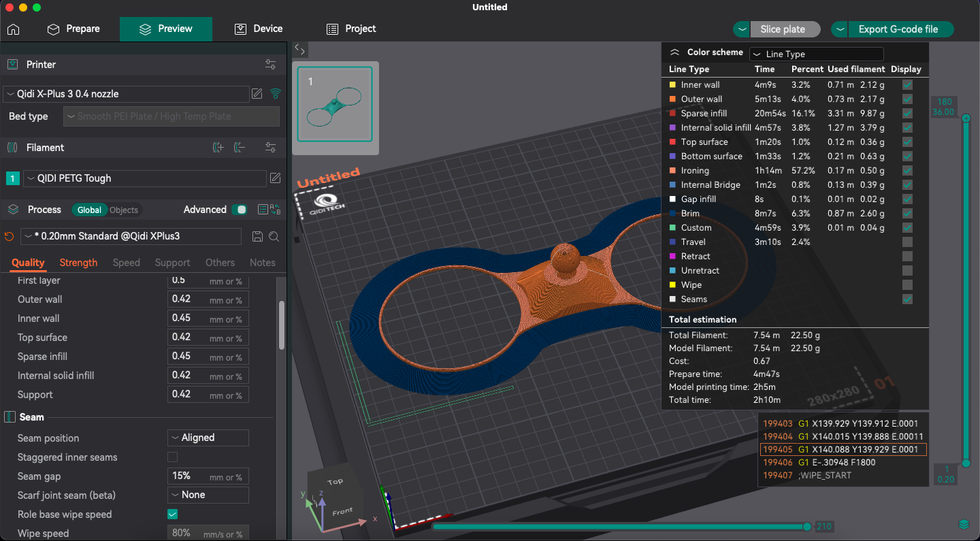Click the printer Wi-Fi connection icon
This screenshot has height=541, width=980.
click(x=275, y=94)
